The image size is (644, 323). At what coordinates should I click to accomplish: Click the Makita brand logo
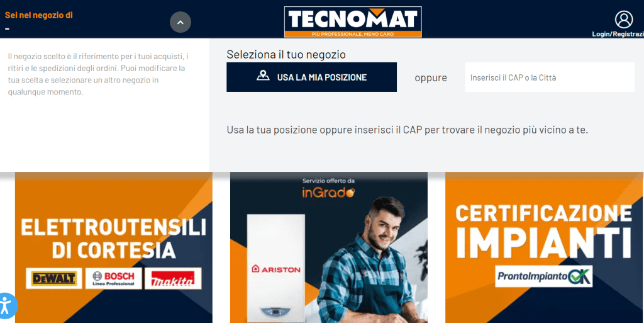[x=173, y=279]
